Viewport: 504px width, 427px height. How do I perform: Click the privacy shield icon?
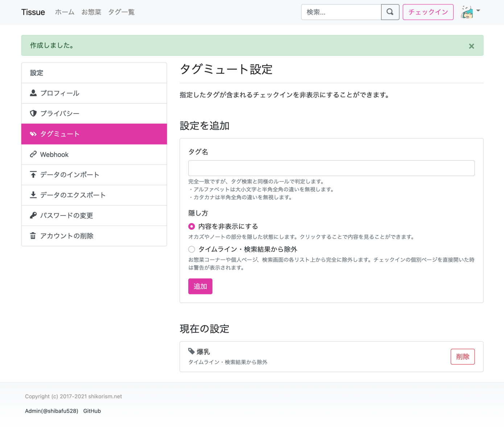(33, 113)
